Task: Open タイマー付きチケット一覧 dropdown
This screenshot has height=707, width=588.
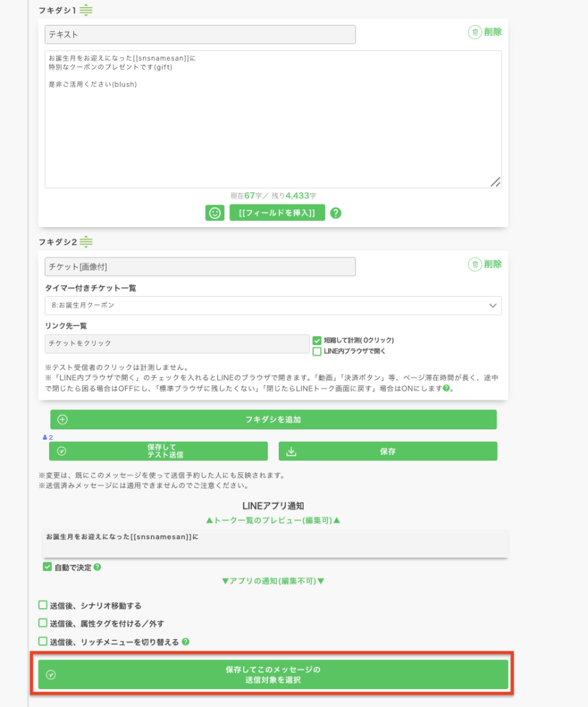Action: pyautogui.click(x=273, y=305)
